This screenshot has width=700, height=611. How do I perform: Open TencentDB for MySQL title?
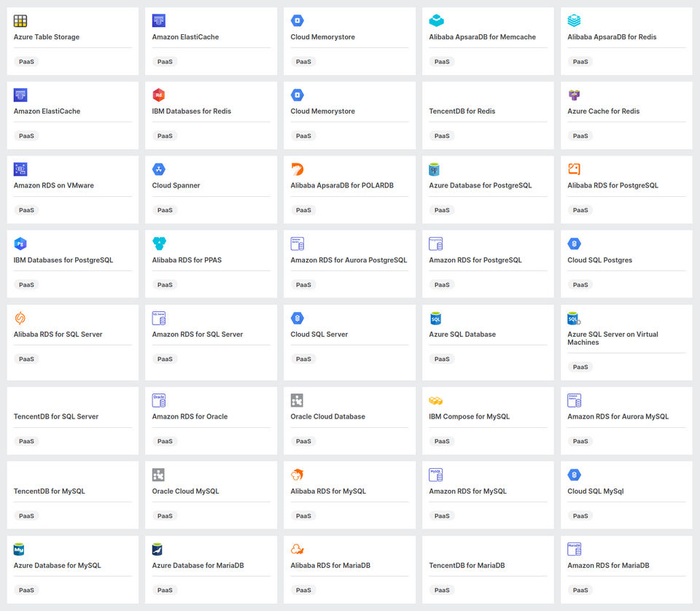[49, 491]
